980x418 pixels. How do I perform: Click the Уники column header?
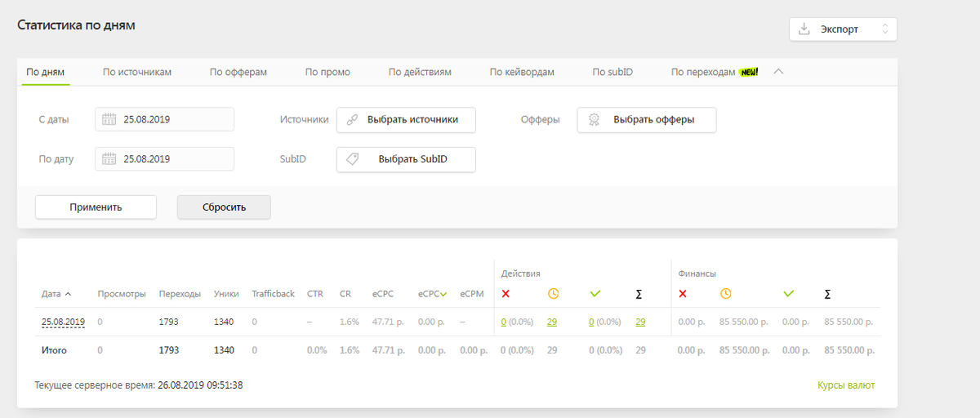[x=226, y=294]
